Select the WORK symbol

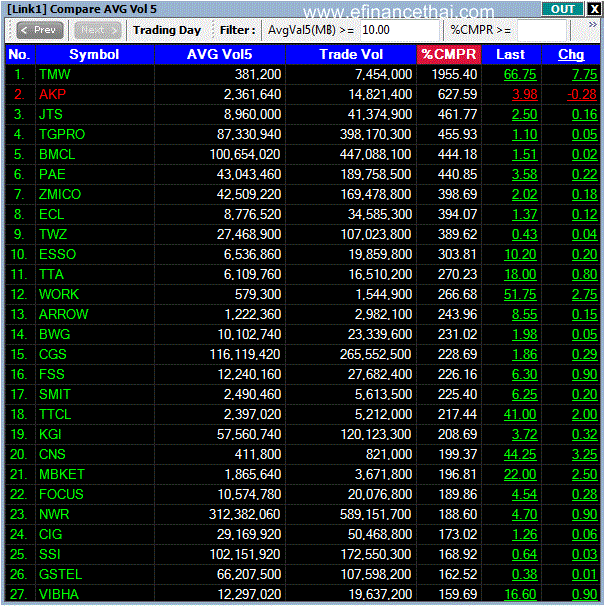59,294
